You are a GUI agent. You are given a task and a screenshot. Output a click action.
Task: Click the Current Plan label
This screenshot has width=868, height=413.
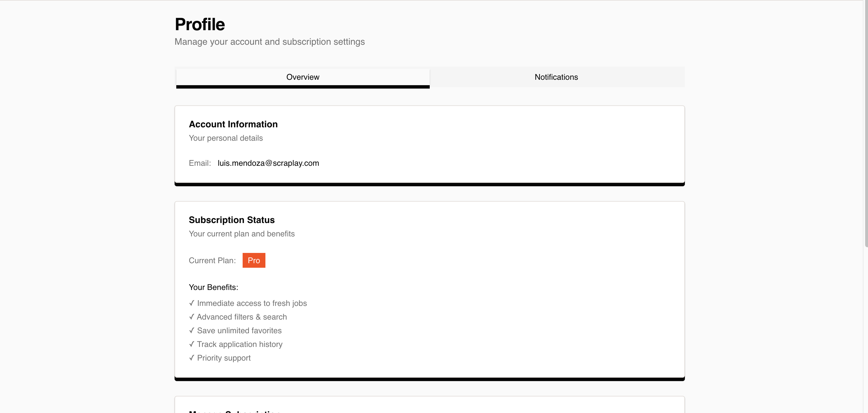212,260
